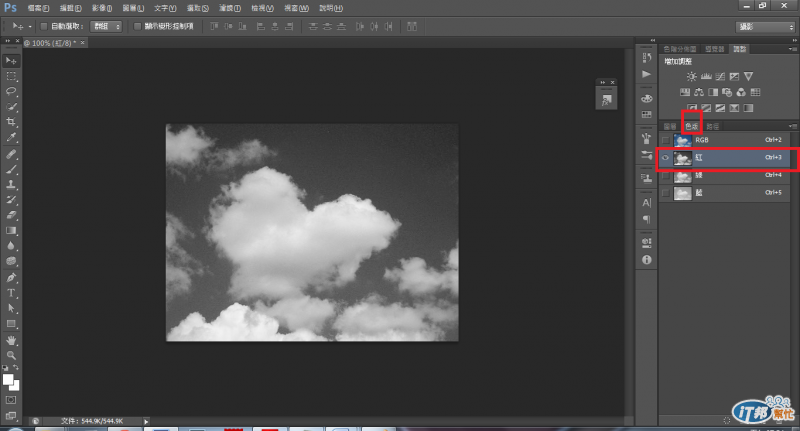Select the Path Selection tool
Viewport: 800px width, 431px height.
point(11,309)
